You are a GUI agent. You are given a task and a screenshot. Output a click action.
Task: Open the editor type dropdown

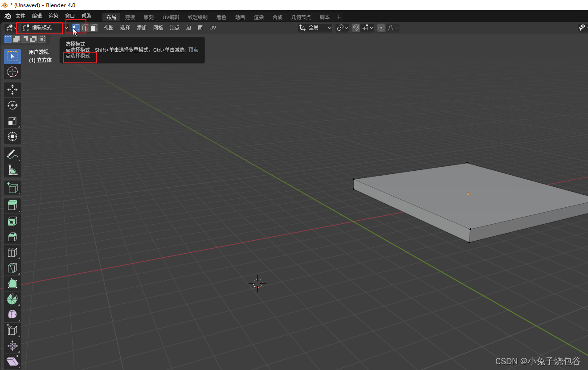point(11,28)
